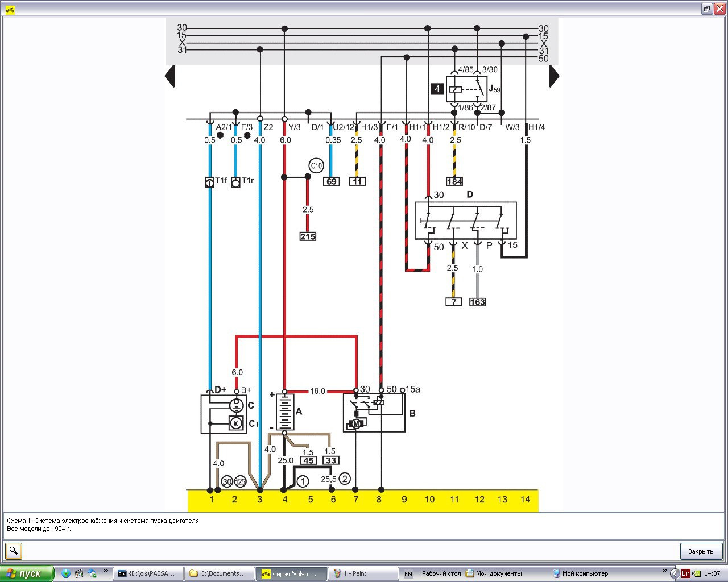Open the пуск Start menu

coord(27,573)
